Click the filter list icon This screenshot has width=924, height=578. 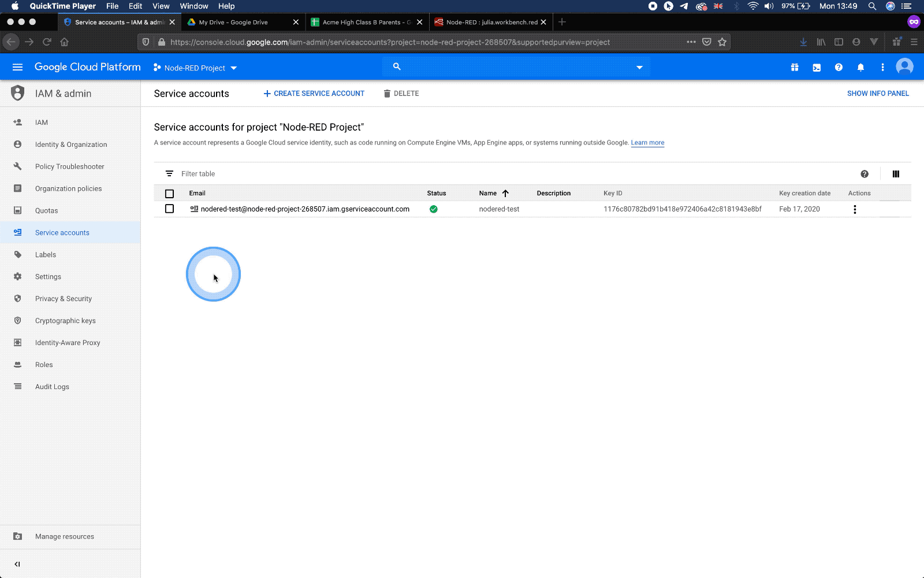(169, 174)
